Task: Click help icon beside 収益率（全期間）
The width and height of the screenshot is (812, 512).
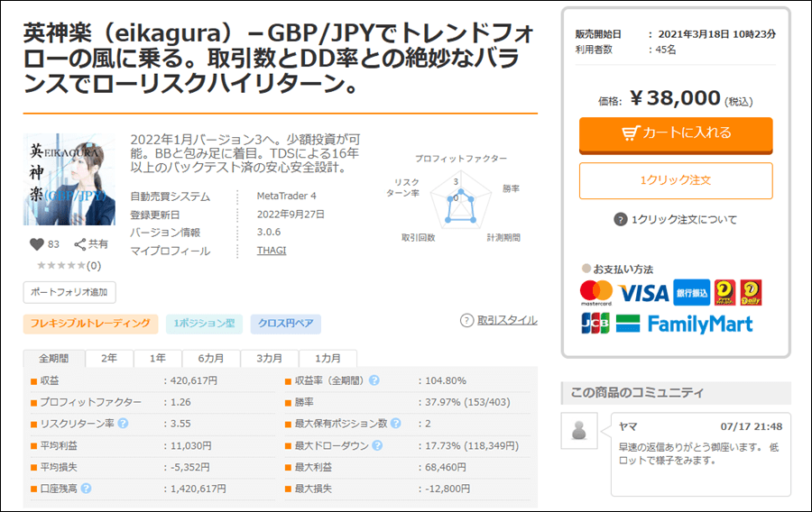Action: (374, 380)
